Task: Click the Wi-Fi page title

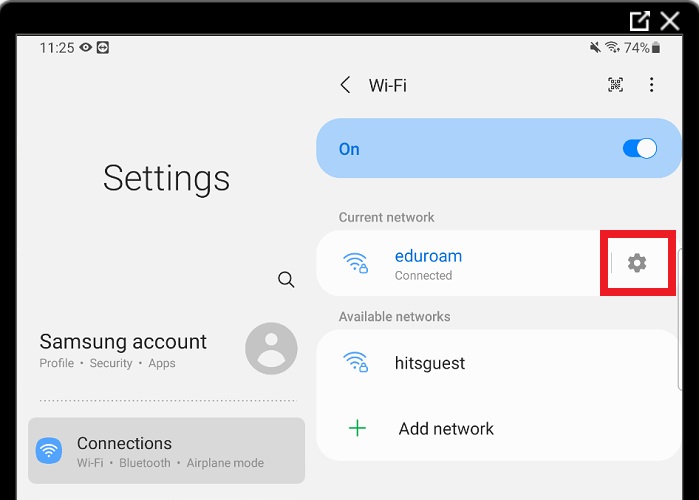Action: [x=387, y=85]
